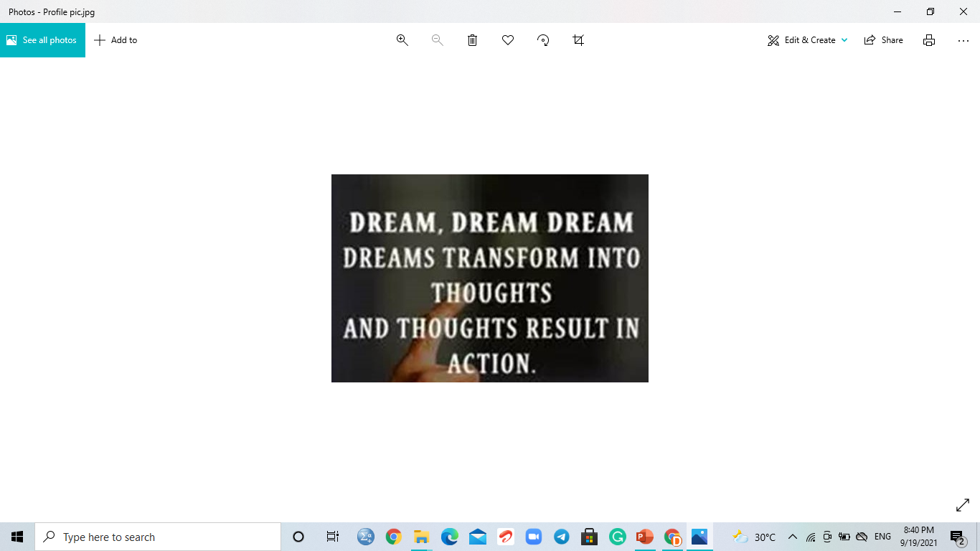
Task: Open Windows Task View from the taskbar
Action: 332,537
